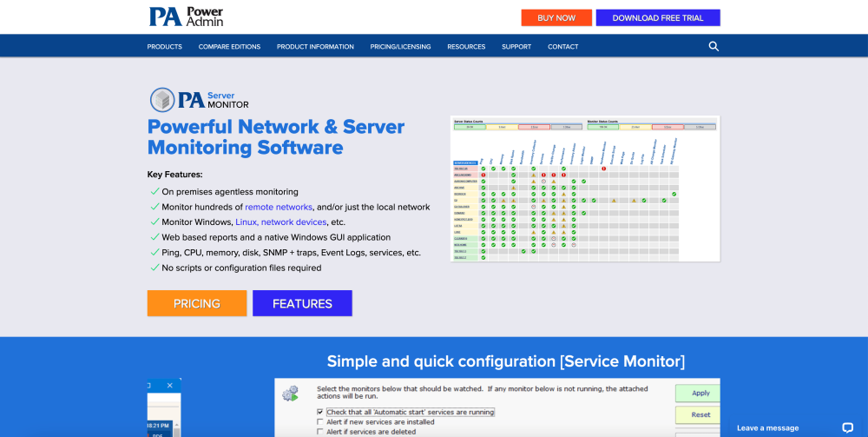Toggle 'Automatic start' services running checkbox
The height and width of the screenshot is (437, 868).
point(320,412)
